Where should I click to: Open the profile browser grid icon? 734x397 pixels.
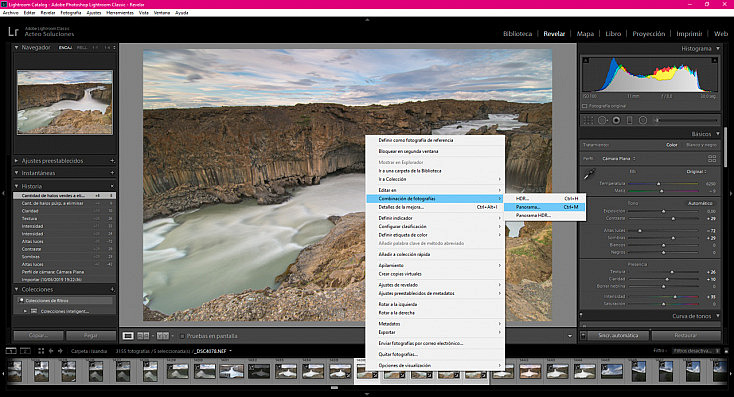tap(712, 159)
